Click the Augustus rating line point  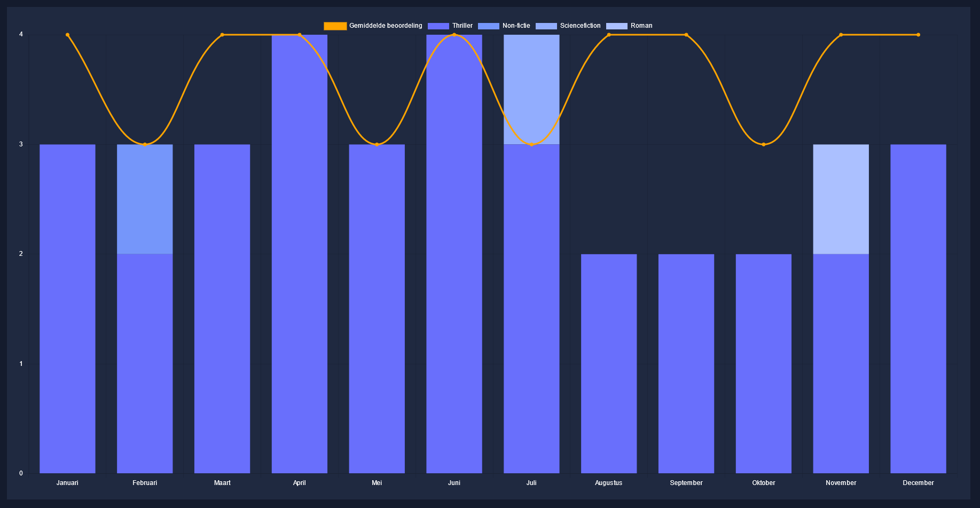coord(609,35)
